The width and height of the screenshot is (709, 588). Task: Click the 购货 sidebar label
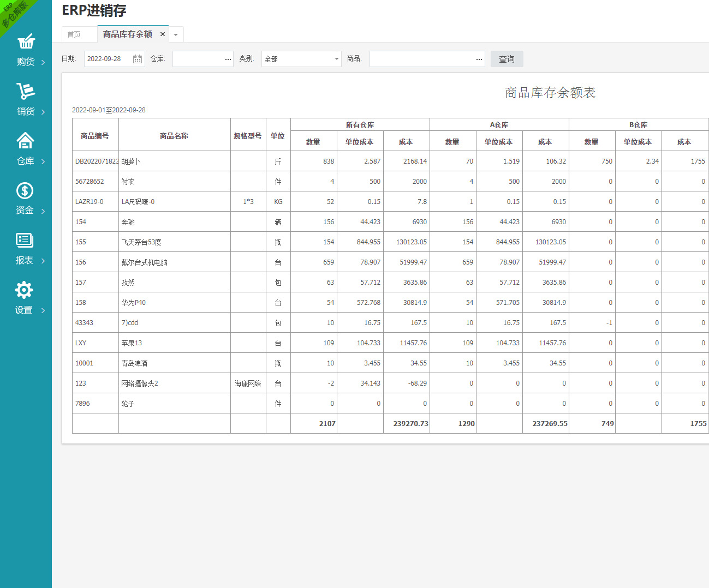tap(26, 62)
